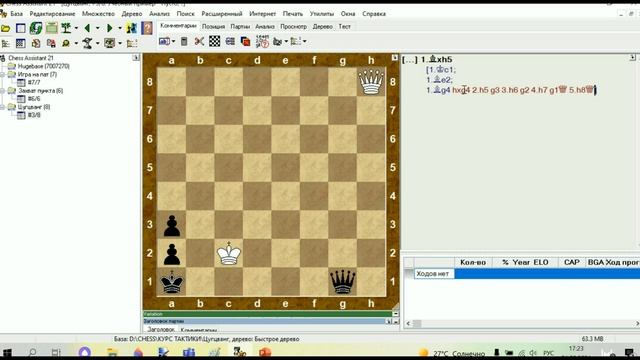
Task: Click the icon with a red question circle
Action: [262, 41]
